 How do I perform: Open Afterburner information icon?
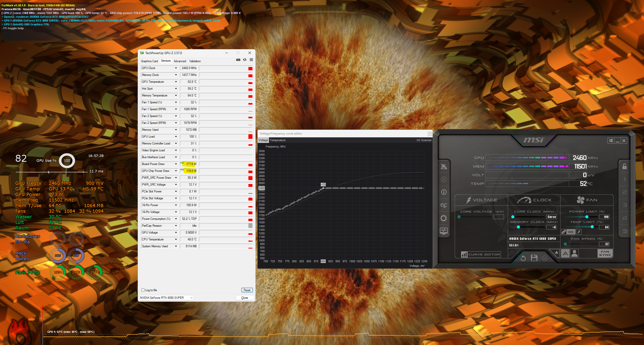(x=444, y=192)
